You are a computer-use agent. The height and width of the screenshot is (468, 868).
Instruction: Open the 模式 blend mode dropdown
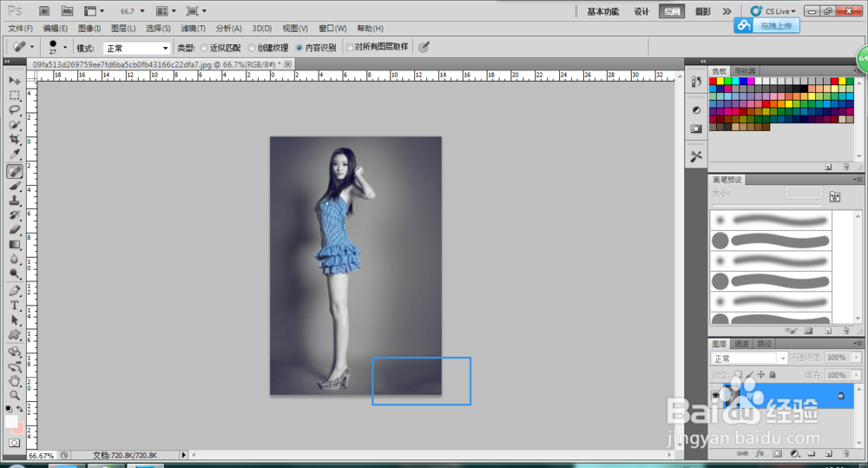[x=137, y=48]
